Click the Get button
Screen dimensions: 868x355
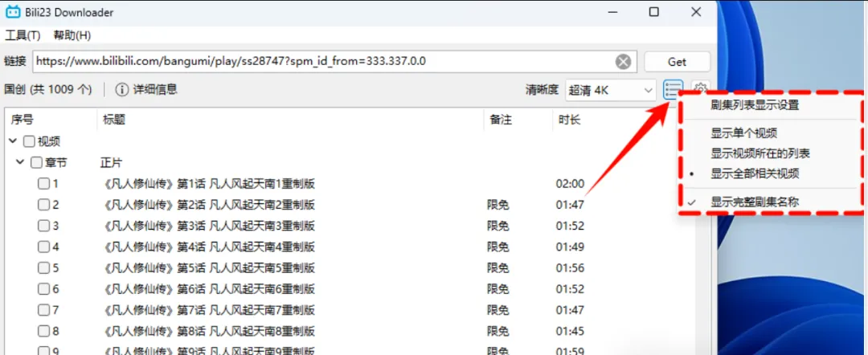click(x=677, y=62)
